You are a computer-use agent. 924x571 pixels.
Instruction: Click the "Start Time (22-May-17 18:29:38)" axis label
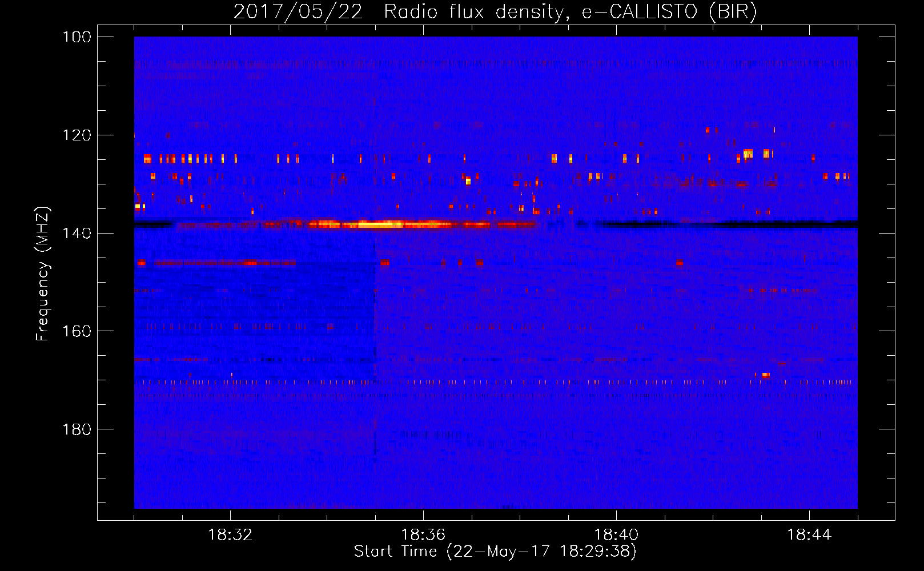(x=495, y=552)
